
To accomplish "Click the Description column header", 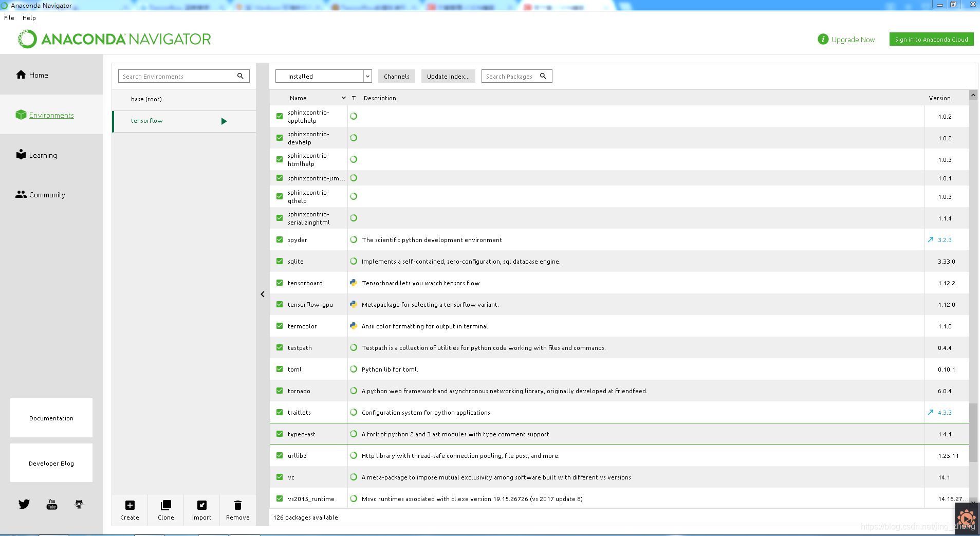I will [x=380, y=98].
